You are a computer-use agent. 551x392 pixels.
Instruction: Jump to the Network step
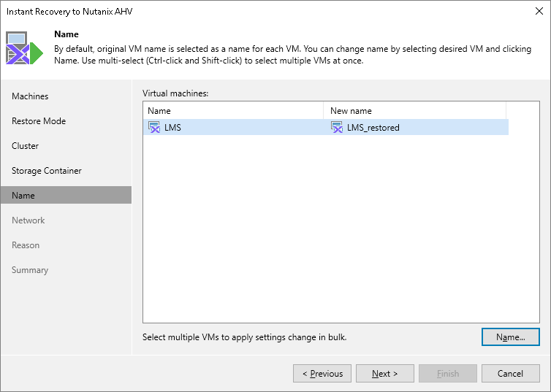(28, 220)
